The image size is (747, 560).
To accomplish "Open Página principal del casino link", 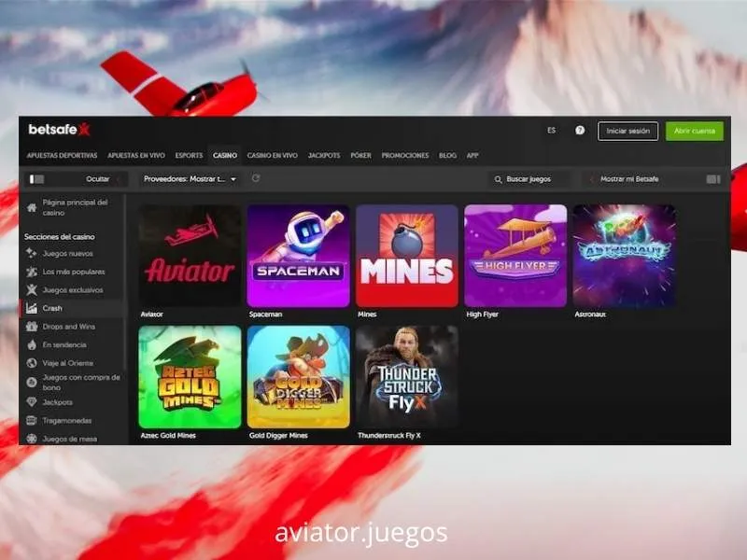I will pyautogui.click(x=76, y=207).
